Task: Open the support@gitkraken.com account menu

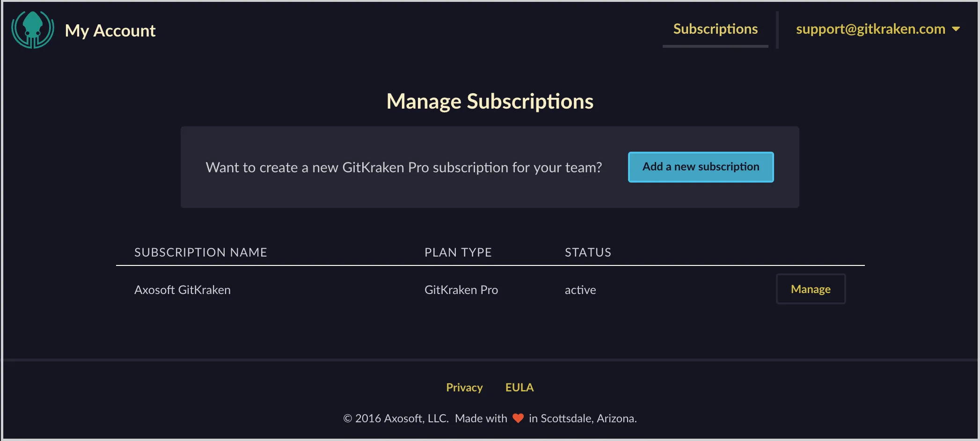Action: click(870, 29)
